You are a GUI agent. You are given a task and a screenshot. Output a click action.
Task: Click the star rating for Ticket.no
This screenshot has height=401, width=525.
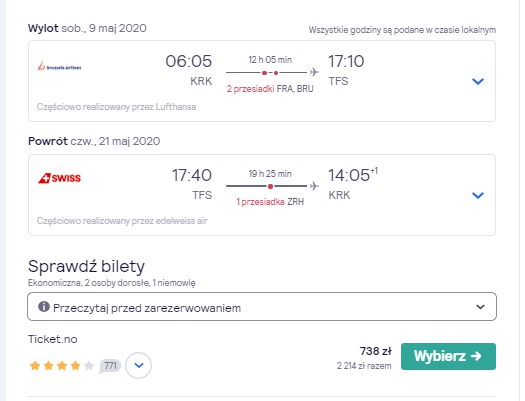click(62, 366)
